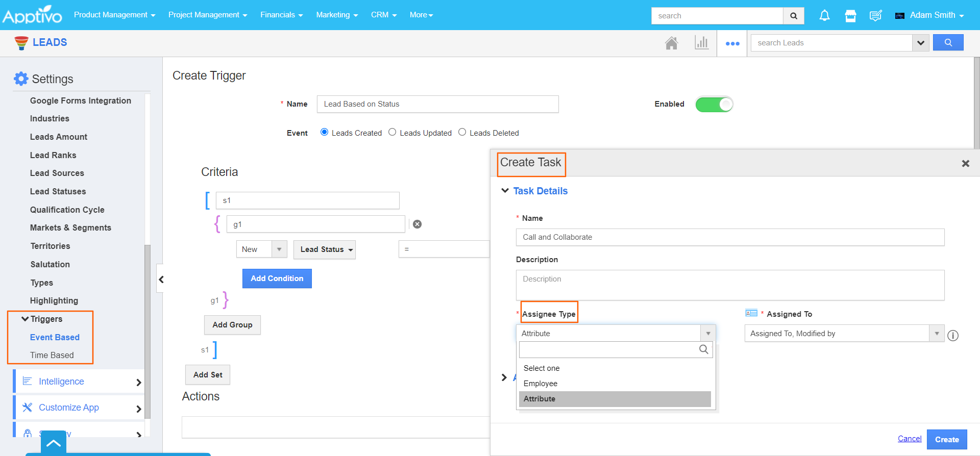
Task: Open the Leads reports chart icon
Action: coord(701,43)
